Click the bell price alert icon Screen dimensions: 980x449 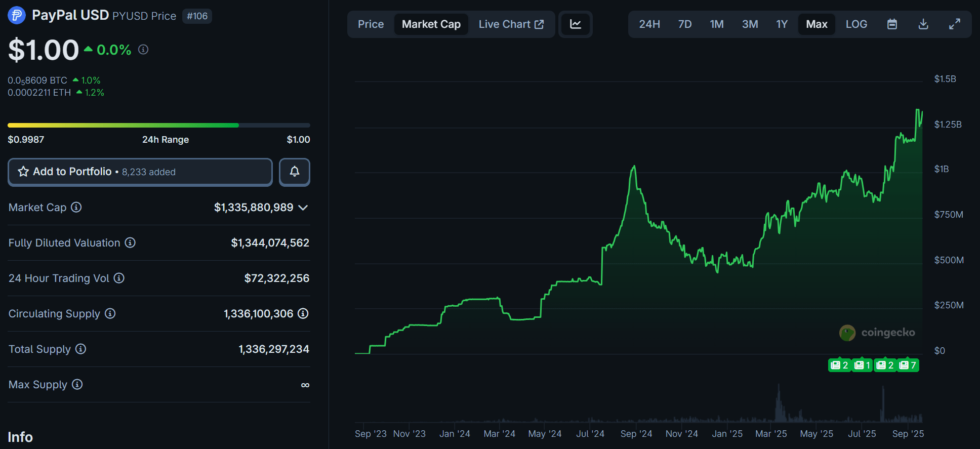pyautogui.click(x=295, y=172)
